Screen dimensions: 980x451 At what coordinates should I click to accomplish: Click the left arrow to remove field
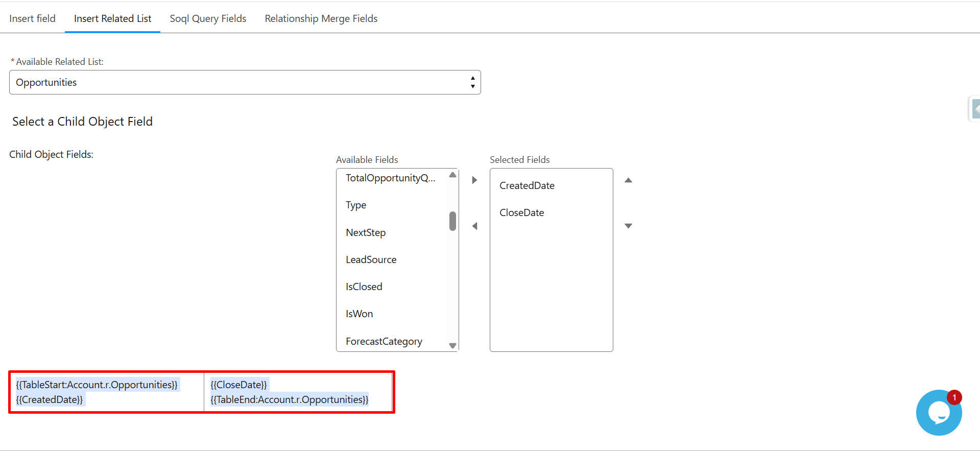click(x=474, y=226)
